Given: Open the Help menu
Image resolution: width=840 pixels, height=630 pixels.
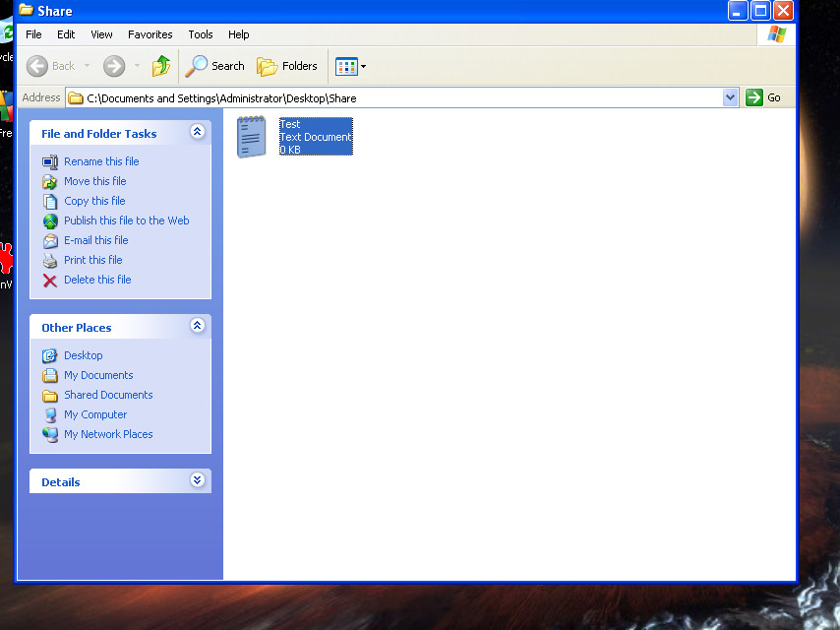Looking at the screenshot, I should click(238, 34).
